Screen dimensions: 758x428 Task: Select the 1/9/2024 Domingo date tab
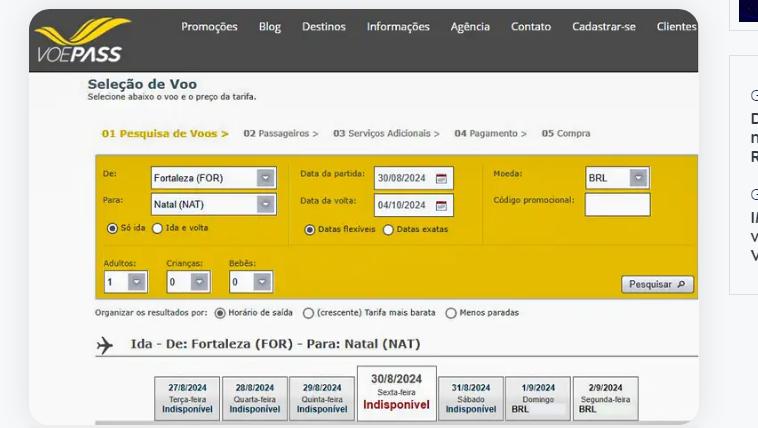click(539, 398)
